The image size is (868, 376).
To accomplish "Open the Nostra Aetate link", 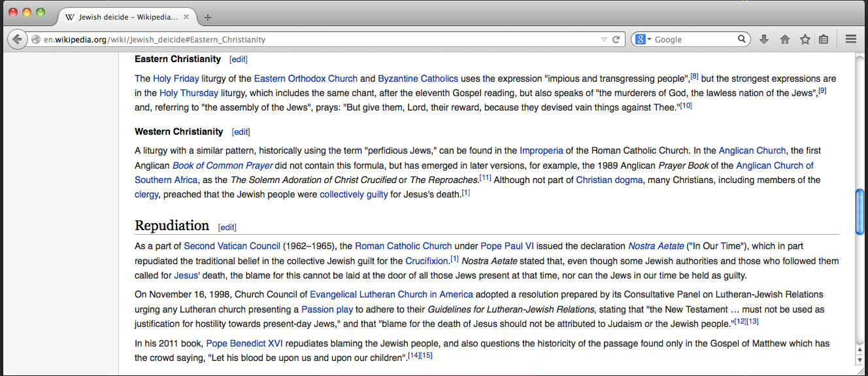I will coord(656,246).
